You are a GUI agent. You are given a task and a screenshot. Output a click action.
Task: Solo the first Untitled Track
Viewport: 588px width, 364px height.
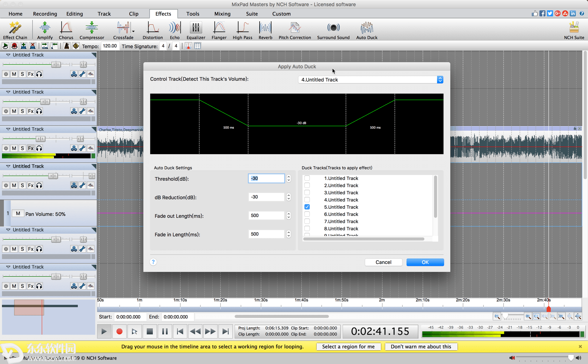click(22, 74)
